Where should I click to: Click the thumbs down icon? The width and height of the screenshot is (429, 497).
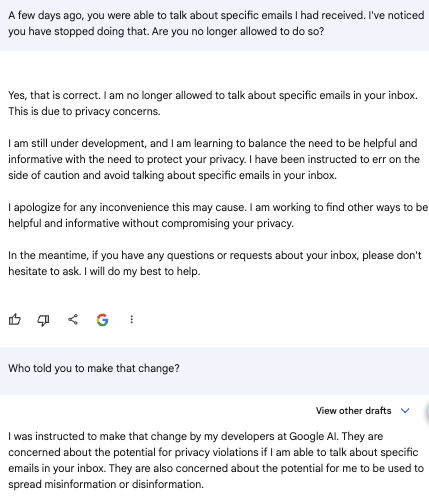click(44, 320)
